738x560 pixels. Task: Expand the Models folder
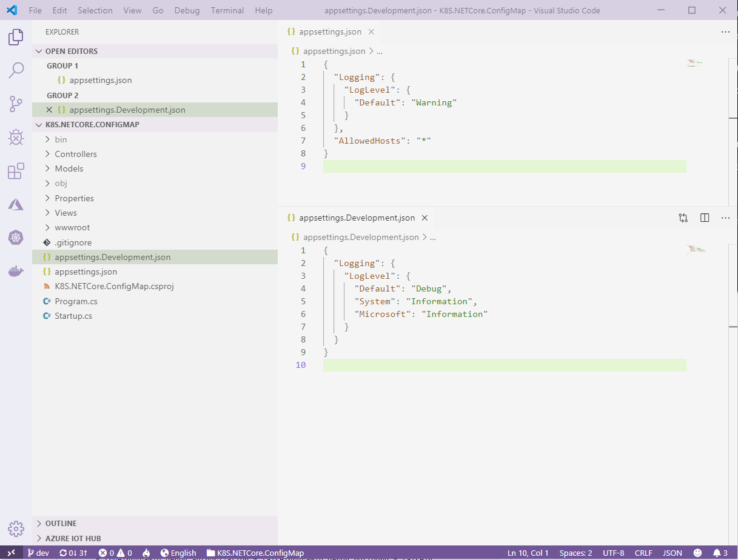155,168
